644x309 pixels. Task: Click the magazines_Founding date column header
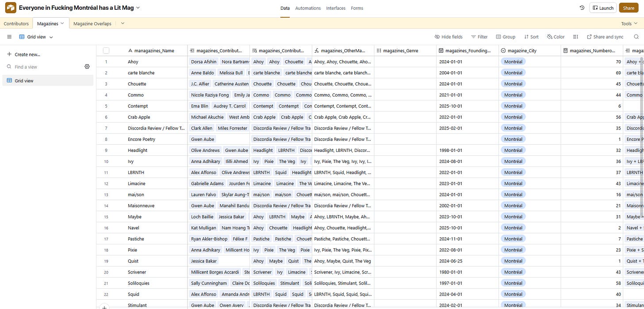[468, 50]
